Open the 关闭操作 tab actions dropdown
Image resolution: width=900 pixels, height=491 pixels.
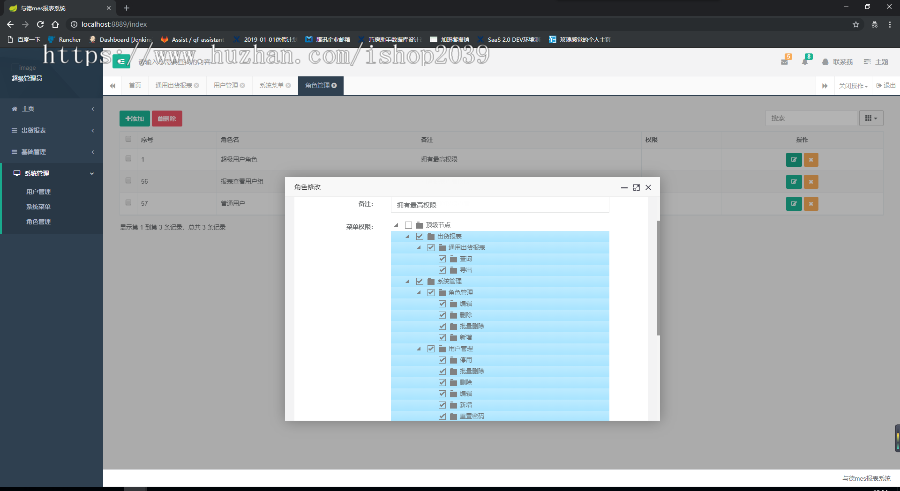[853, 86]
